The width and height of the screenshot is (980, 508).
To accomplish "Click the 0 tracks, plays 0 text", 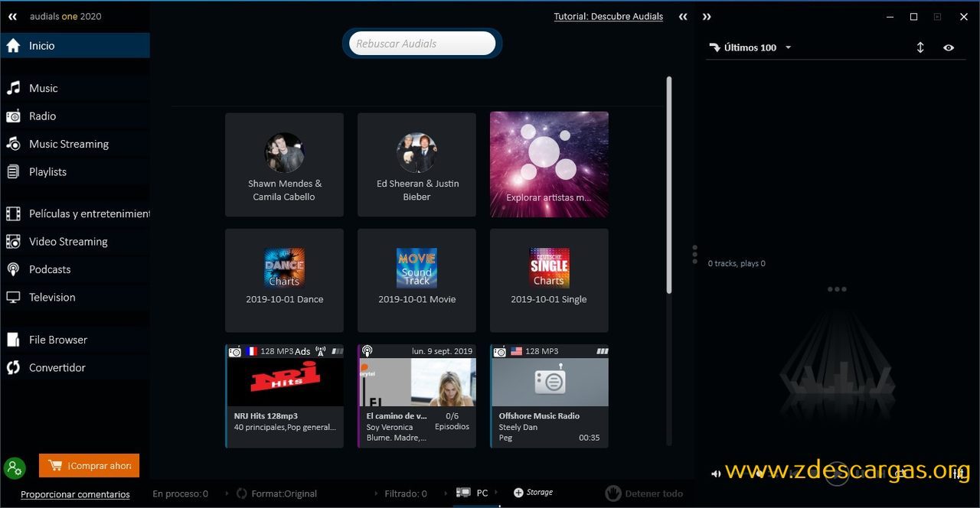I will (x=737, y=263).
